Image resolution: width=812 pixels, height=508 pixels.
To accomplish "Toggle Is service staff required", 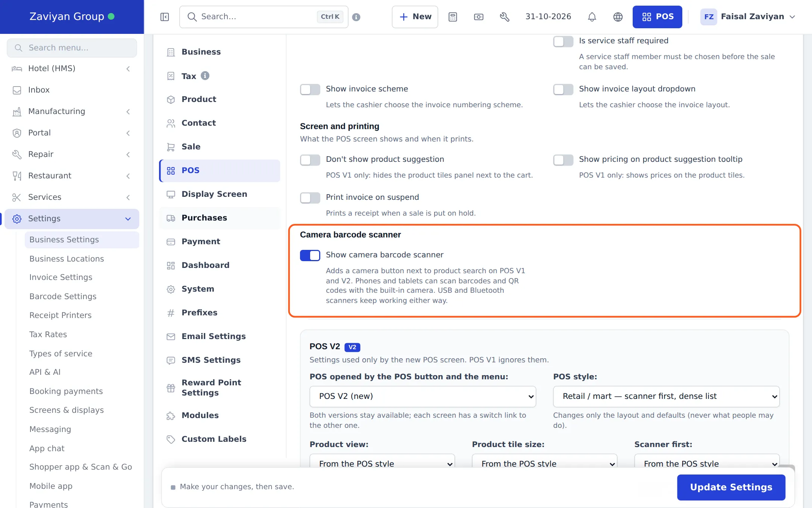I will [x=563, y=41].
